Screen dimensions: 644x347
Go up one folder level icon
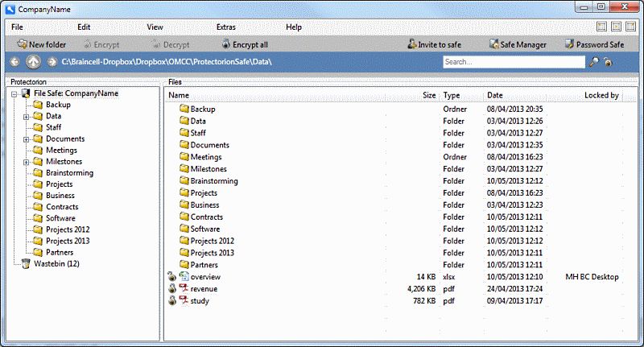(33, 62)
